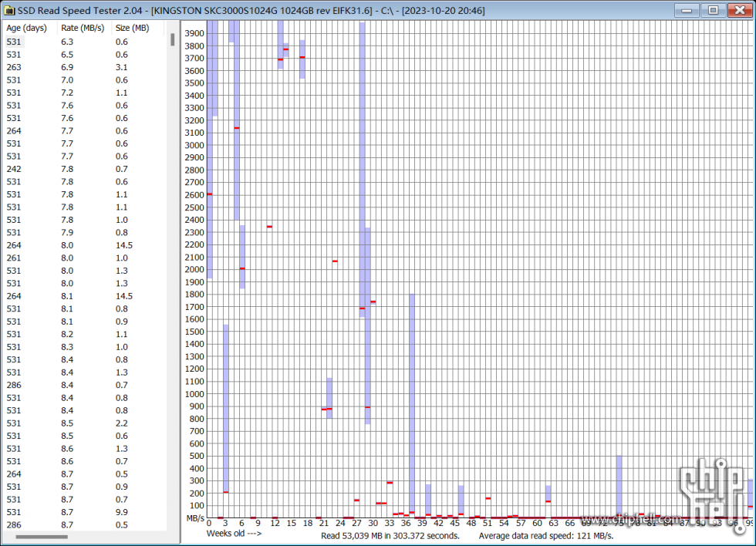756x546 pixels.
Task: Sort list by Size (MB) column header
Action: click(138, 28)
